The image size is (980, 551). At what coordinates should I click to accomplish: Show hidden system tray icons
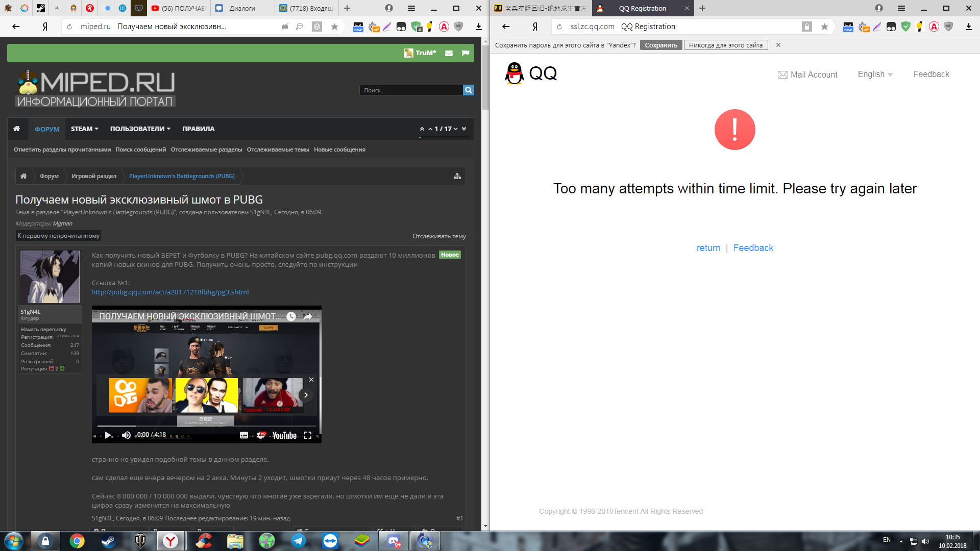point(901,541)
